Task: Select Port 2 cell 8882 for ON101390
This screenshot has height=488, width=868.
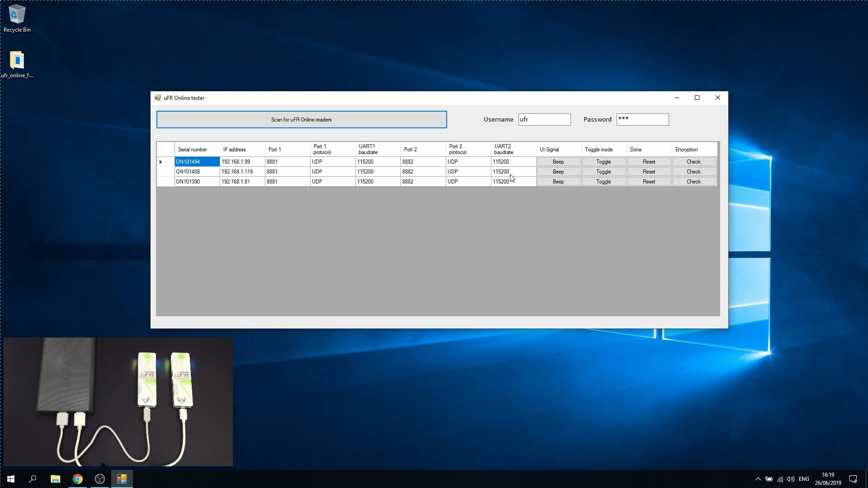Action: pyautogui.click(x=423, y=182)
